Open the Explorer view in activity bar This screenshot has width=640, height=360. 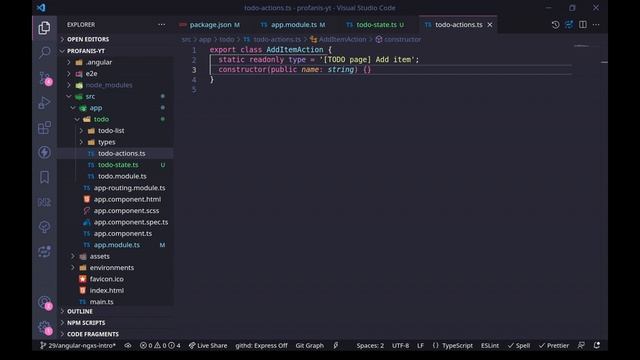pyautogui.click(x=44, y=28)
